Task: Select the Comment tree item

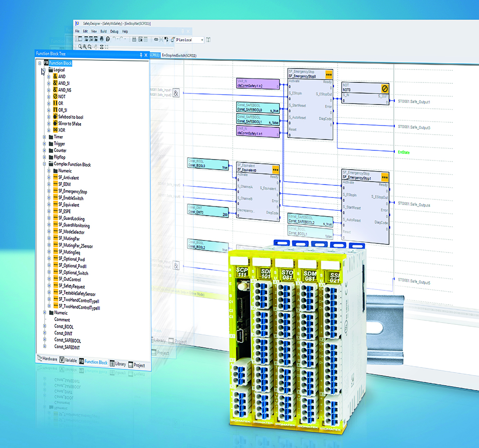Action: coord(62,320)
